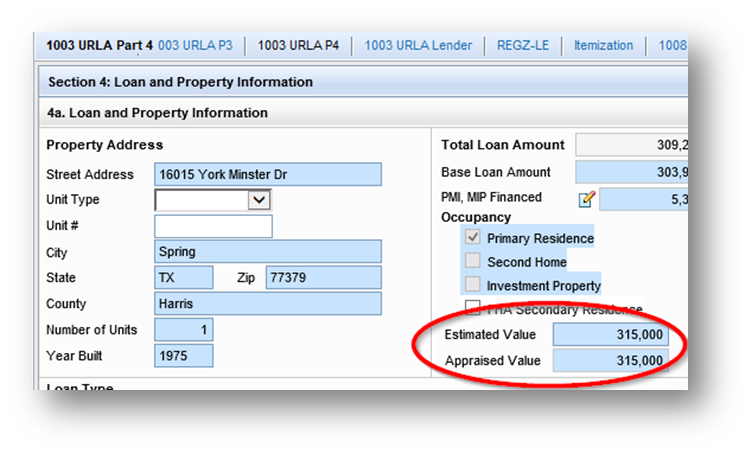This screenshot has width=753, height=455.
Task: Switch to the 003 URLA P3 tab
Action: click(x=195, y=46)
